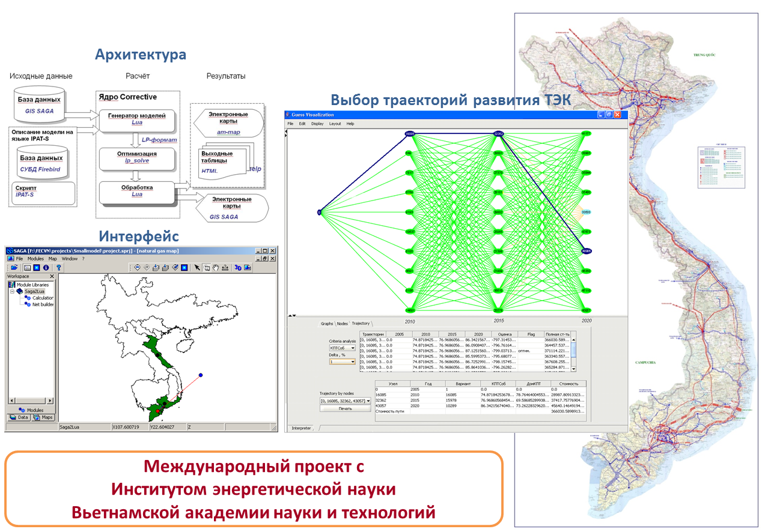The image size is (765, 532).
Task: Open the Layout menu in Guess Visualization
Action: pos(335,124)
